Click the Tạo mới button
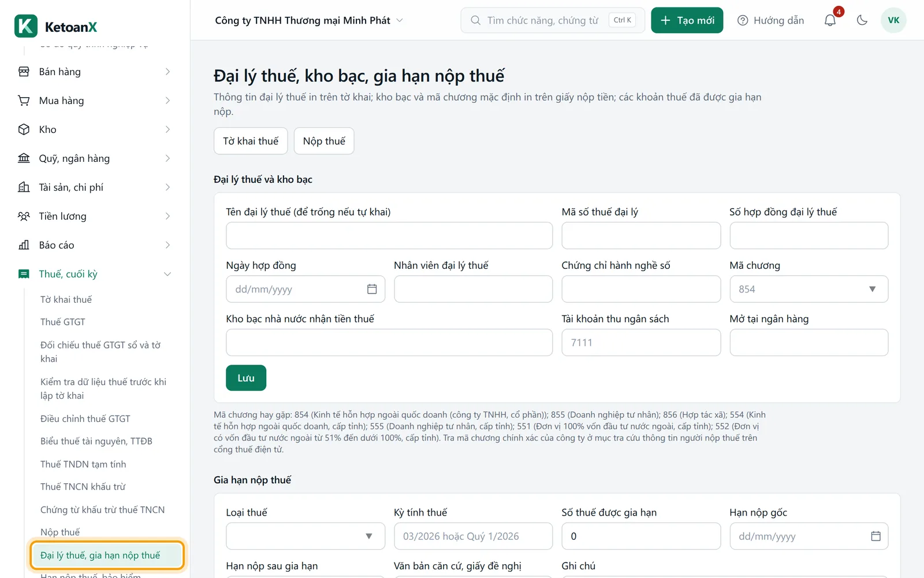Image resolution: width=924 pixels, height=578 pixels. click(687, 20)
